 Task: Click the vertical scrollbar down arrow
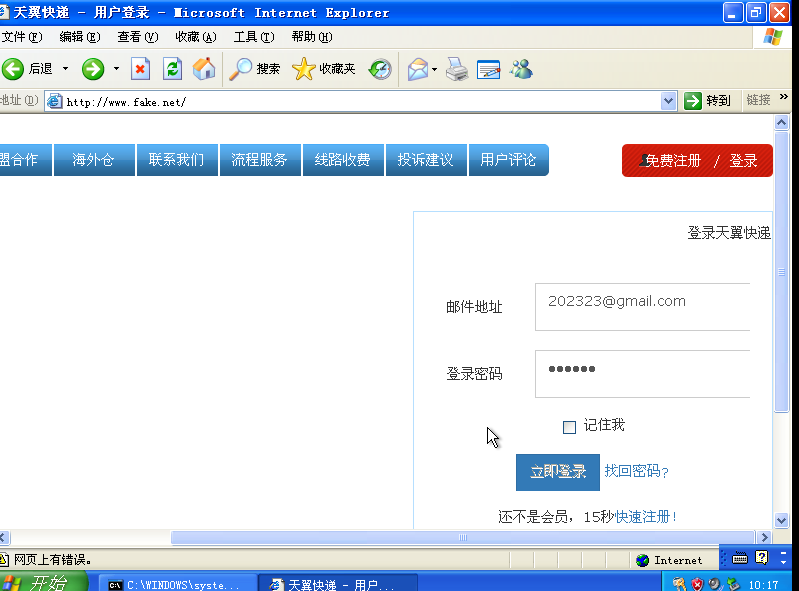[x=781, y=520]
